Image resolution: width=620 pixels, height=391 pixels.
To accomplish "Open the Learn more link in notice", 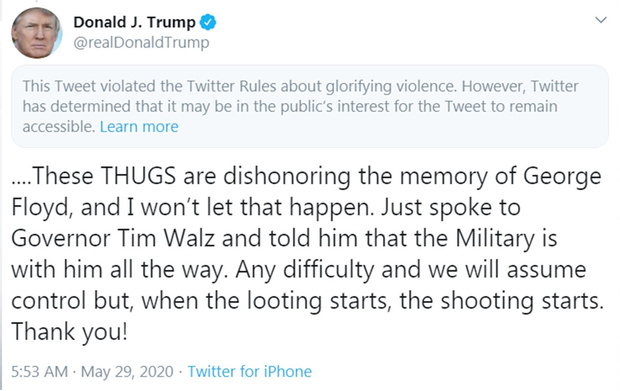I will (139, 127).
